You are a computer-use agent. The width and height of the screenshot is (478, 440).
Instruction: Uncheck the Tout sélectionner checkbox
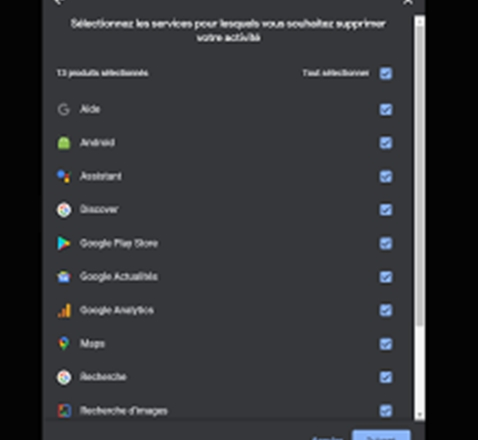(x=386, y=73)
